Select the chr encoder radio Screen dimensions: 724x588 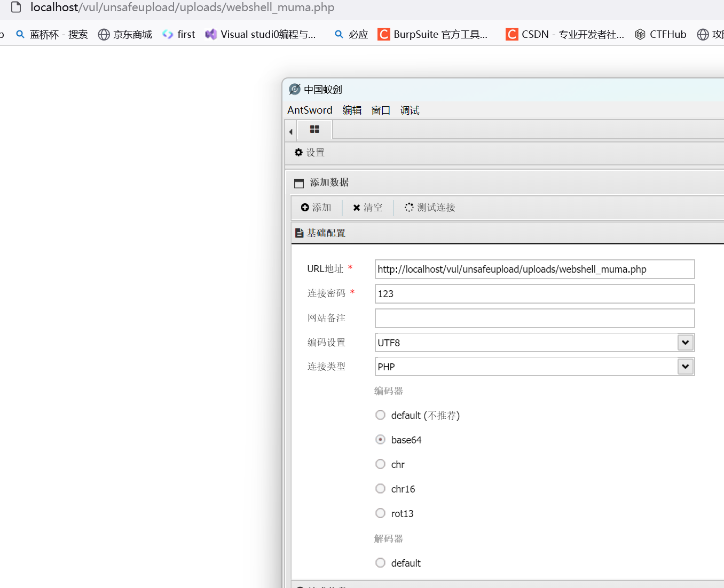pos(380,464)
